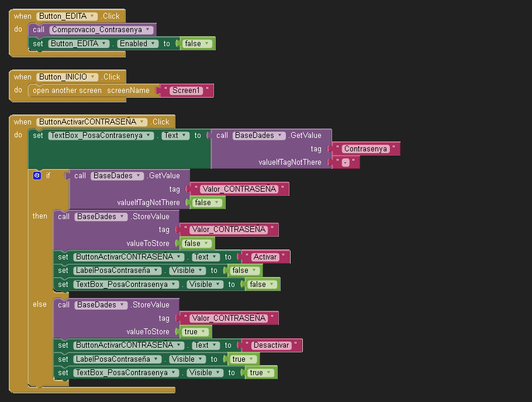Open ButtonActivarCONTRASEÑA dropdown in the Click event header
This screenshot has width=532, height=402.
pyautogui.click(x=141, y=122)
